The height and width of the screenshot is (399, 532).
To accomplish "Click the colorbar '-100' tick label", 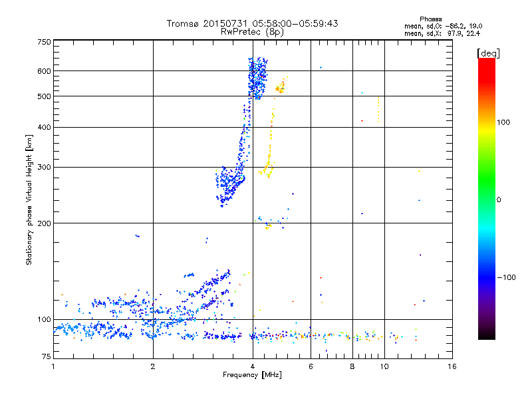I will click(506, 277).
